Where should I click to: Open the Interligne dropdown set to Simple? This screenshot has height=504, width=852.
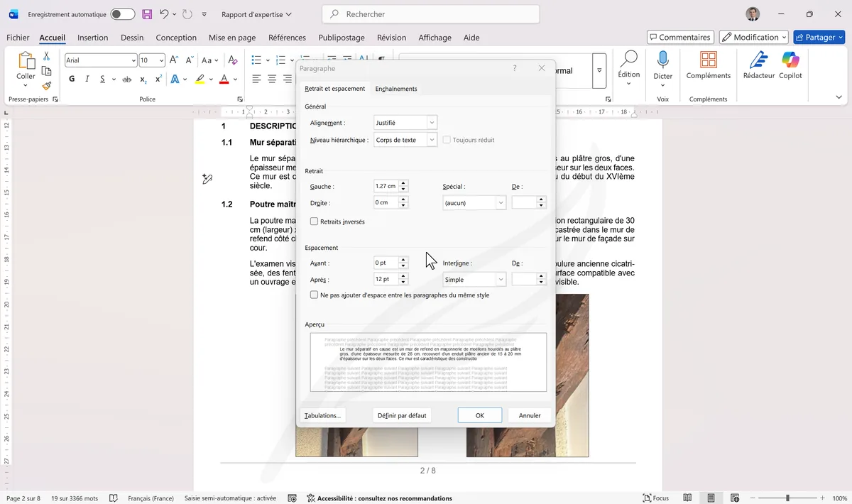[x=474, y=279]
